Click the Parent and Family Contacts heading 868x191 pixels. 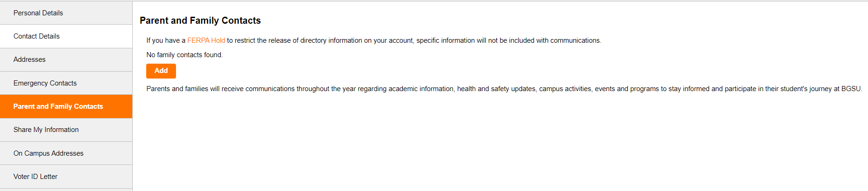200,20
